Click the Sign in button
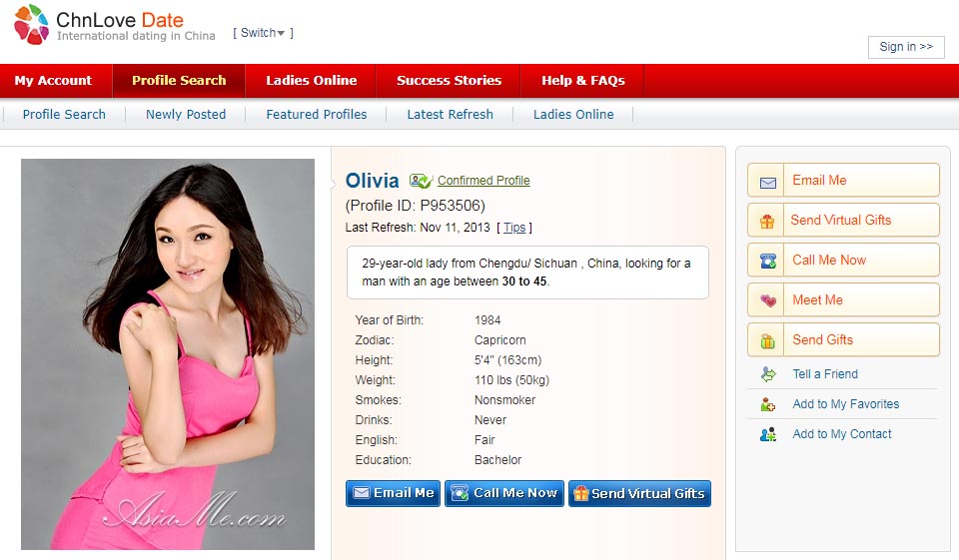Viewport: 959px width, 560px height. point(906,47)
